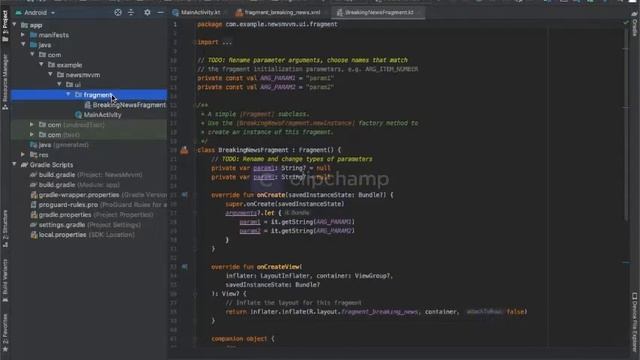Expand the res folder
The image size is (640, 360).
[23, 155]
